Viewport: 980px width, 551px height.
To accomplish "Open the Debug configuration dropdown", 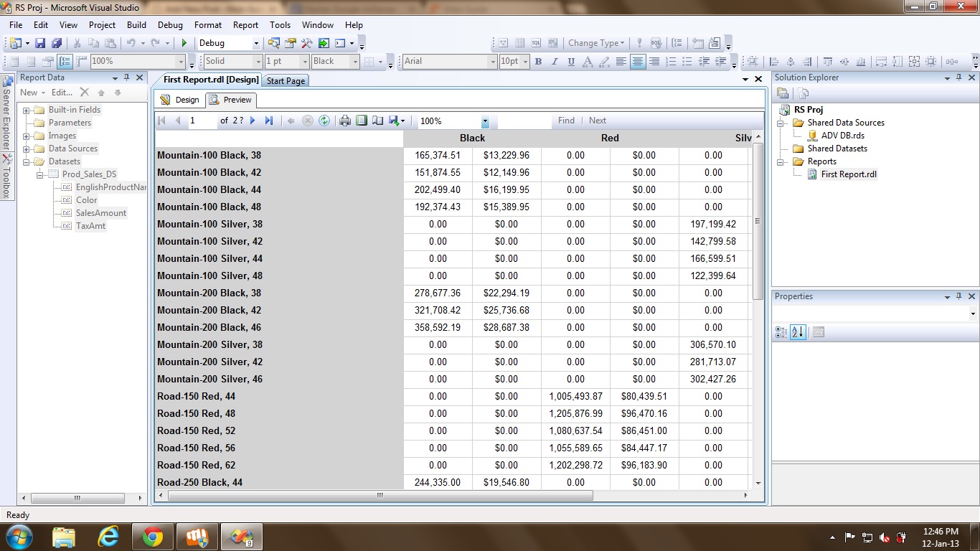I will pyautogui.click(x=258, y=43).
